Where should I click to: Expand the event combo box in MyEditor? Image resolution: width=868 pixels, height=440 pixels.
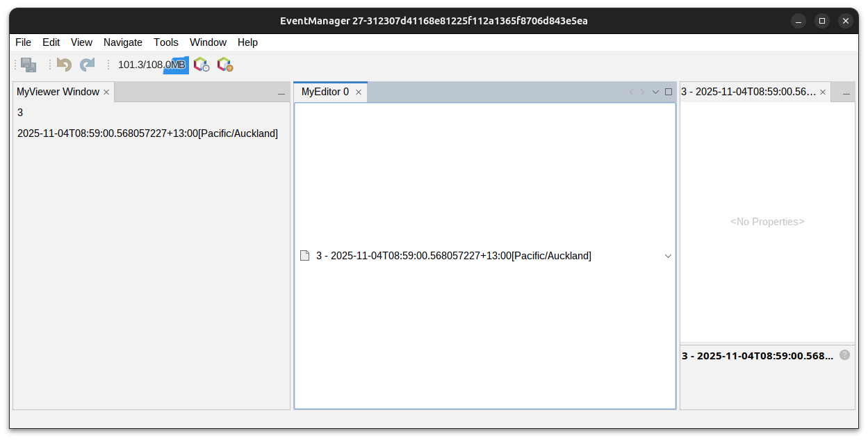click(x=668, y=256)
